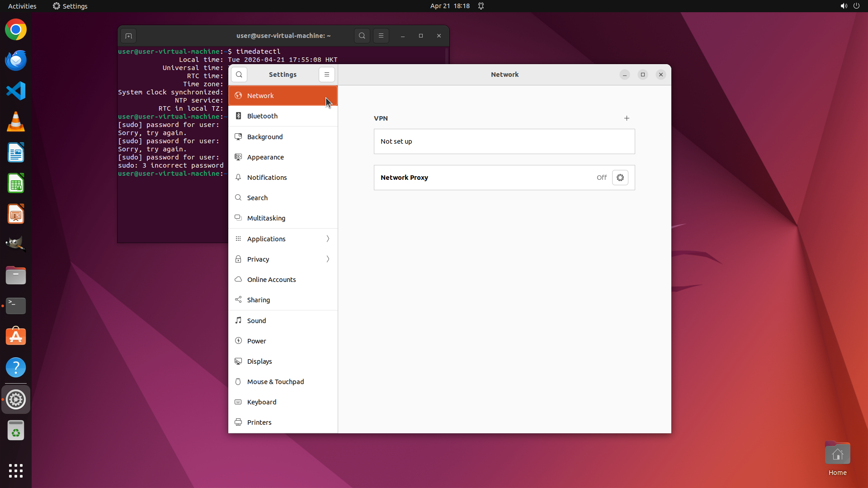The height and width of the screenshot is (488, 868).
Task: Open Visual Studio Code from the dock
Action: 16,91
